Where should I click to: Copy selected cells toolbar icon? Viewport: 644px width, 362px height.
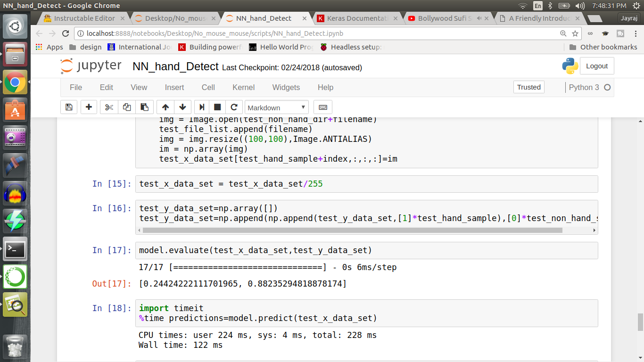[127, 107]
